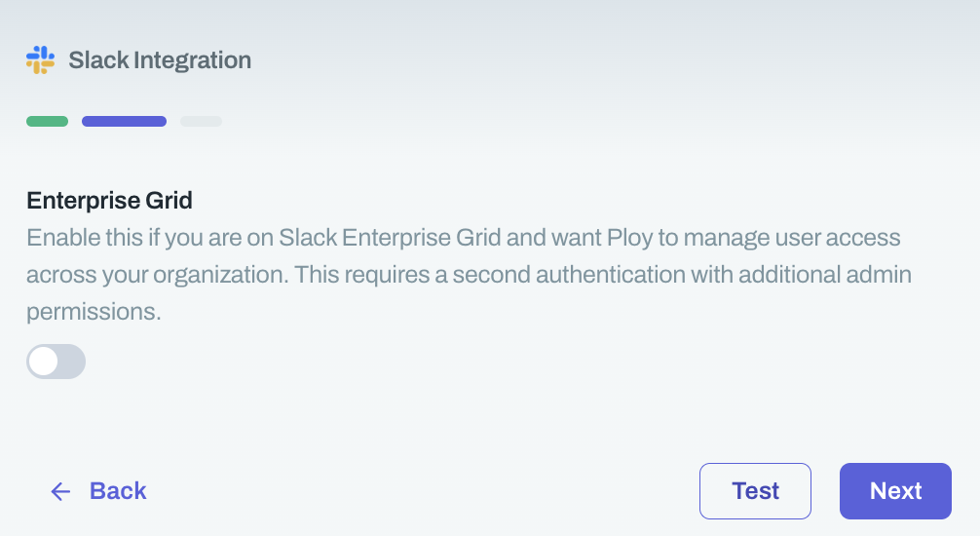Enable the Enterprise Grid toggle switch
Viewport: 980px width, 536px height.
57,362
